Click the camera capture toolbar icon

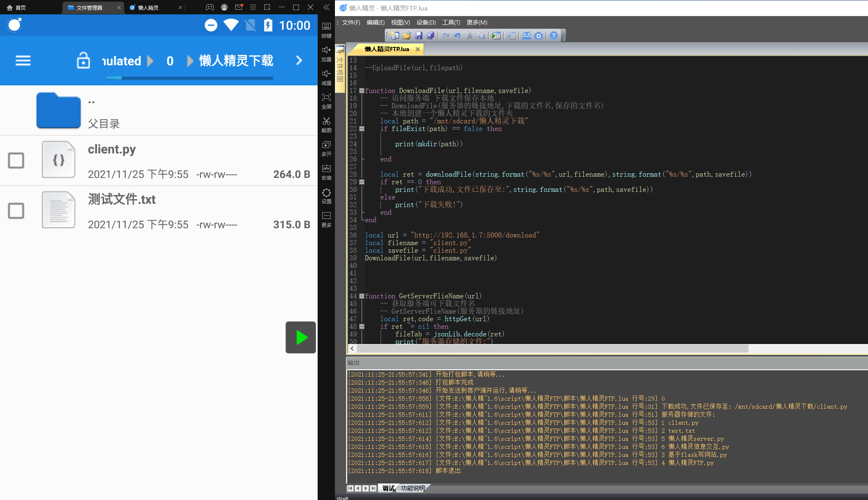[x=539, y=36]
